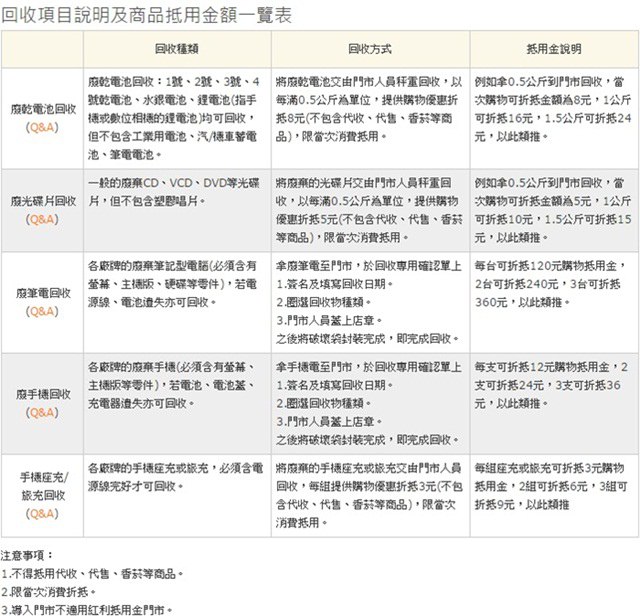The width and height of the screenshot is (640, 616).
Task: Click the 注意事項： heading
Action: pos(27,556)
